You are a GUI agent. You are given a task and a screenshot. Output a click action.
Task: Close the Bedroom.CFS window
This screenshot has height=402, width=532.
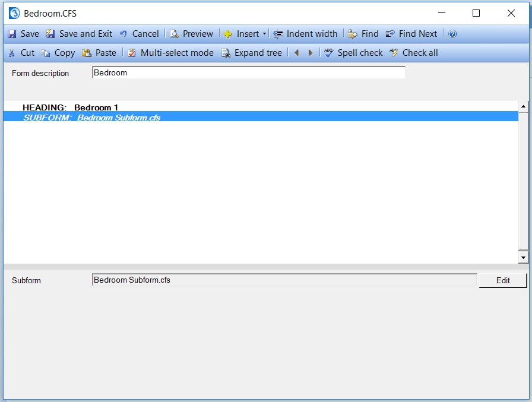click(511, 13)
